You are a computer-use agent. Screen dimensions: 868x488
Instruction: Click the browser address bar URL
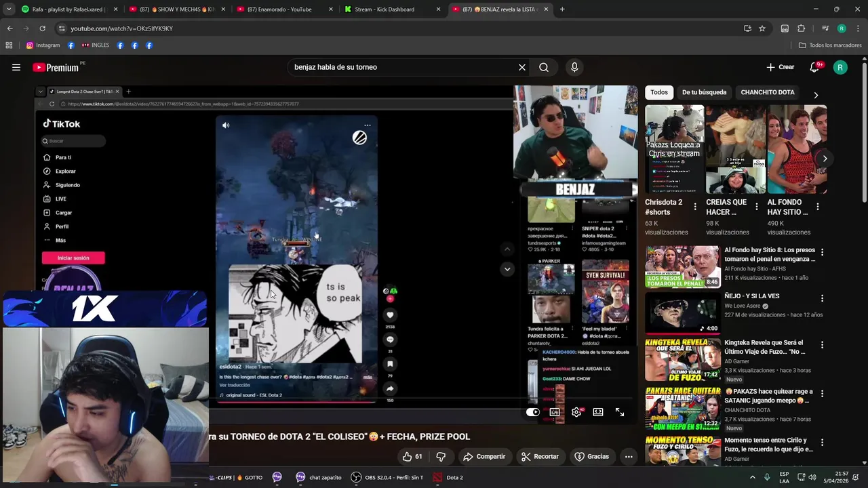click(122, 28)
